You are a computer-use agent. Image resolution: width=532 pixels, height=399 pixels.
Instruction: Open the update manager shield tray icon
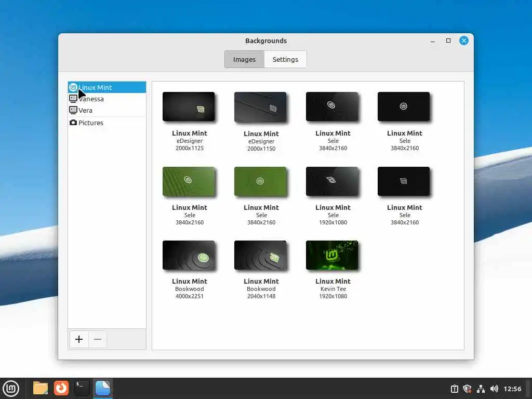(x=467, y=389)
